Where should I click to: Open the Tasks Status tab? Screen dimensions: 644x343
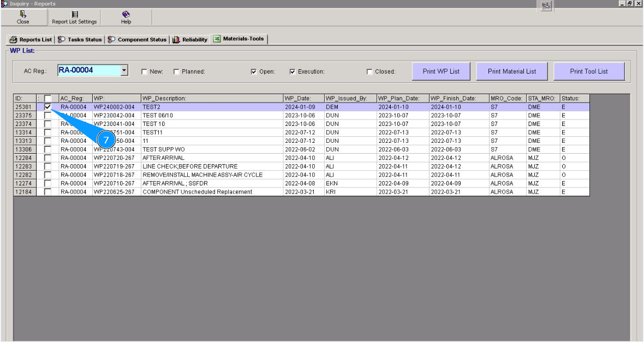(80, 40)
